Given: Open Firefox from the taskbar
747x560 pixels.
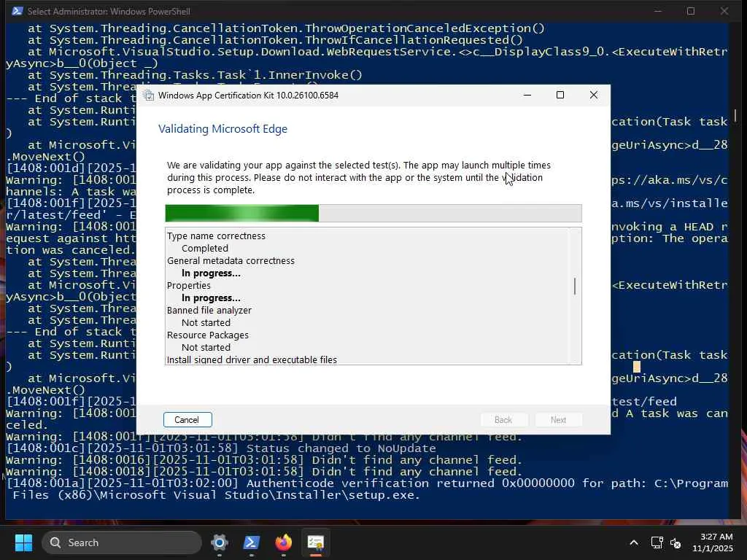Looking at the screenshot, I should click(284, 542).
